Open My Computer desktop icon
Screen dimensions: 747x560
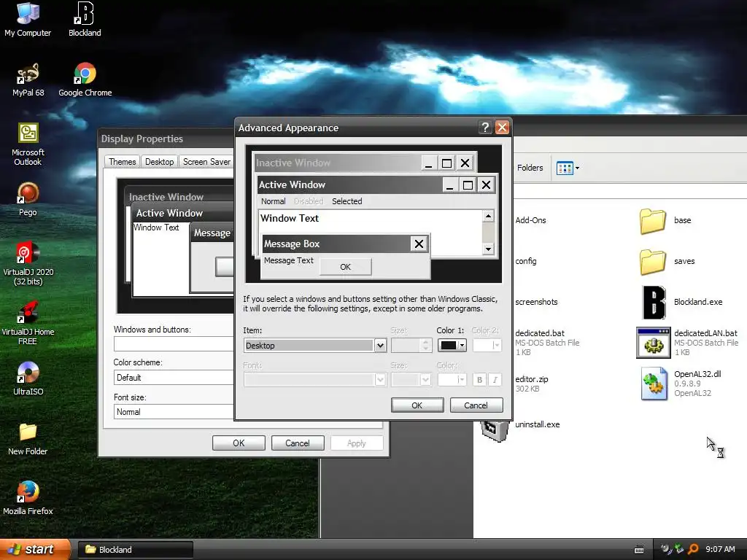tap(28, 20)
